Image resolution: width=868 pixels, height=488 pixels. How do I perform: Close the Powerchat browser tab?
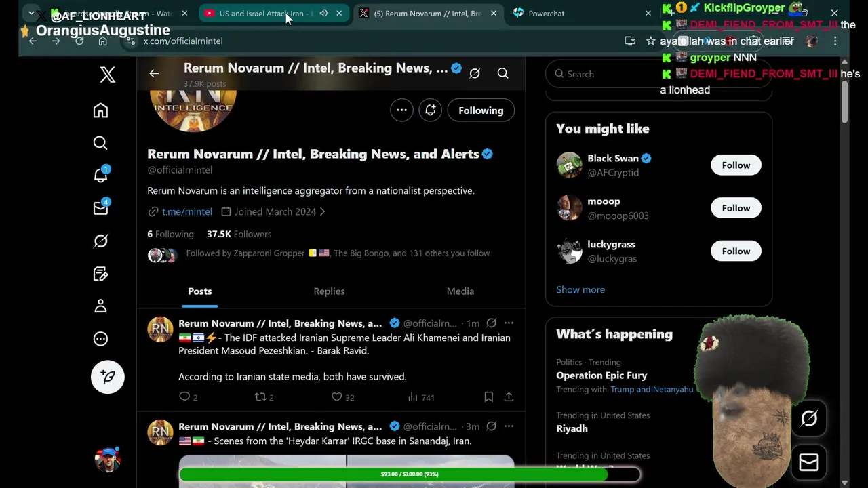(648, 13)
